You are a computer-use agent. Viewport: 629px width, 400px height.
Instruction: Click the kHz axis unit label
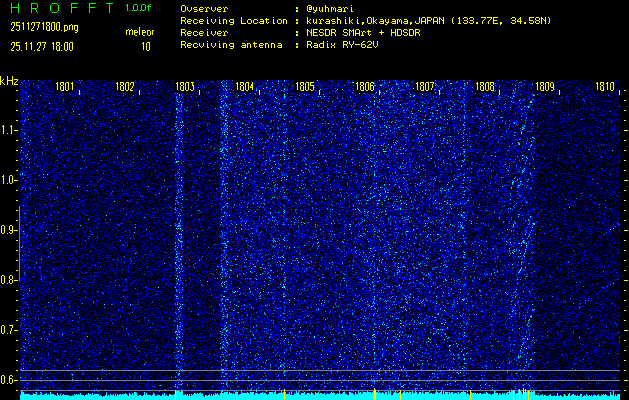click(9, 81)
